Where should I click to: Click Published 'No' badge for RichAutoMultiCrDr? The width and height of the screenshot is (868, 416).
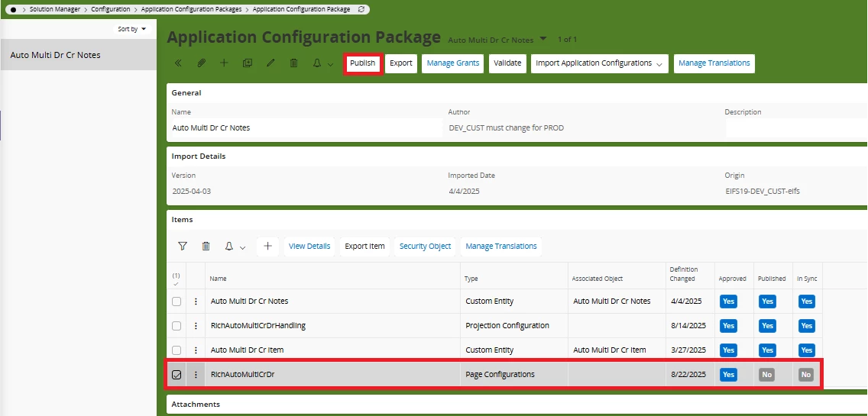pos(766,375)
